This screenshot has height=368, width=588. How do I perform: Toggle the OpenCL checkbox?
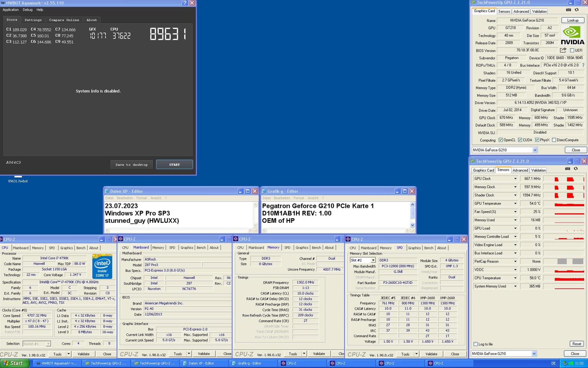tap(501, 140)
